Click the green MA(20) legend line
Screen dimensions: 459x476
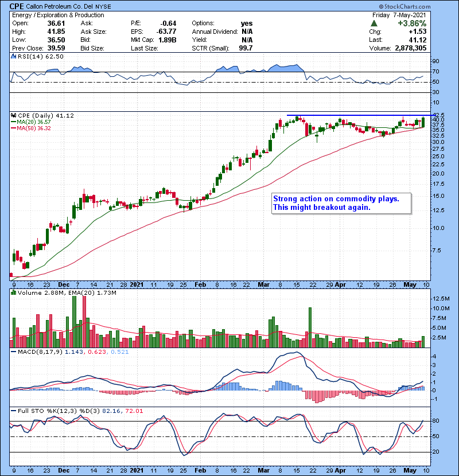pyautogui.click(x=14, y=122)
